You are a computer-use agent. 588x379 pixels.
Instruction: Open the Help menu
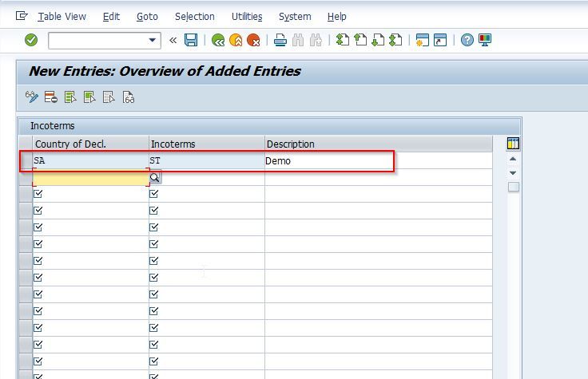coord(337,17)
